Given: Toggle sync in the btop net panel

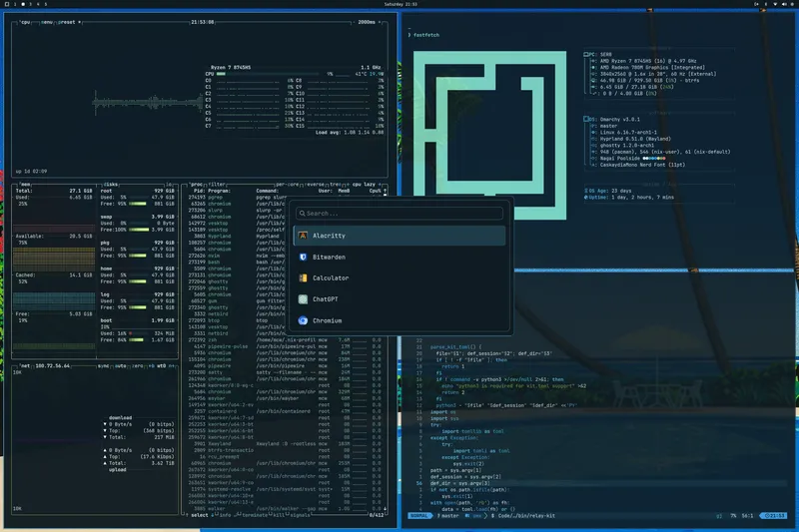Looking at the screenshot, I should [103, 366].
